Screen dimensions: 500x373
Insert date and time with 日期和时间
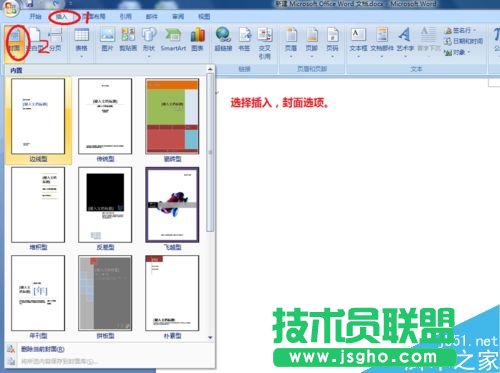(463, 41)
